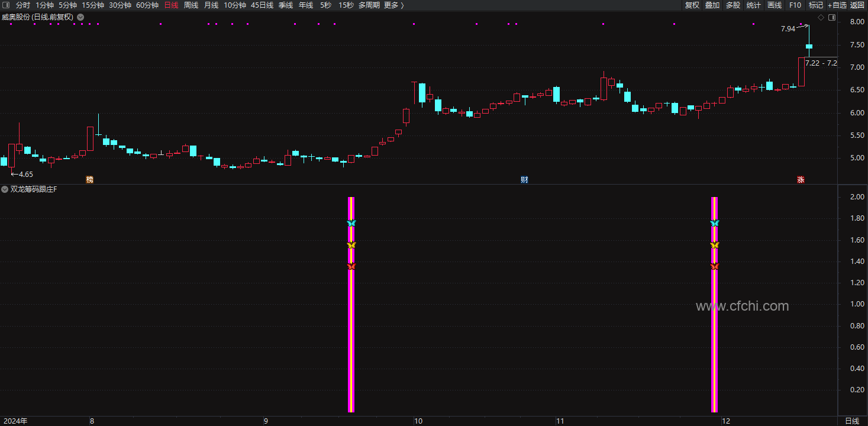Image resolution: width=868 pixels, height=426 pixels.
Task: Click the 7.94 high price label
Action: 788,29
